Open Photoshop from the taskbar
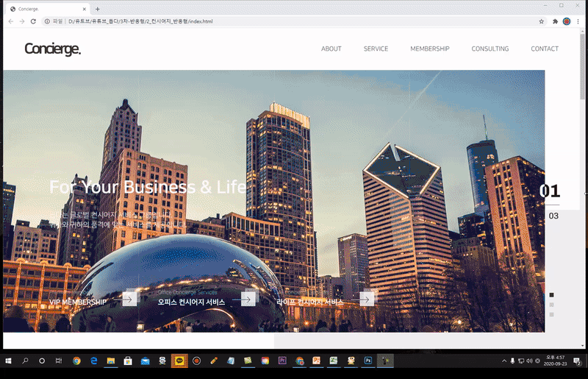588x379 pixels. [368, 361]
